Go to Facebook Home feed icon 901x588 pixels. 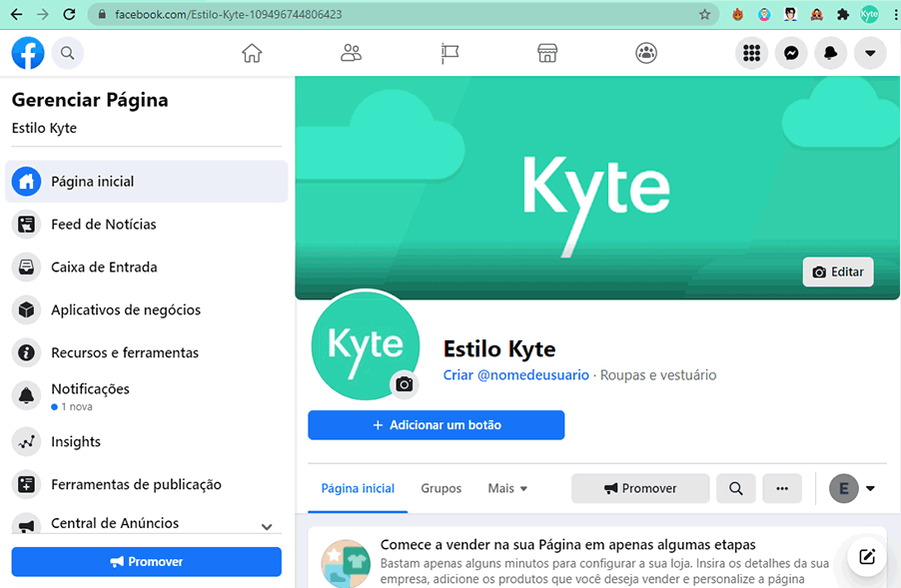(252, 53)
